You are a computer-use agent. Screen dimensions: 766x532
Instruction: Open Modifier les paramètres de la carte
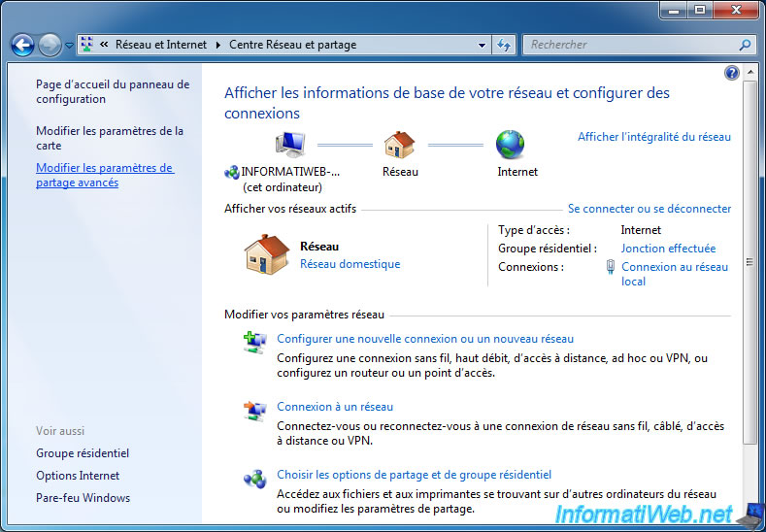110,138
